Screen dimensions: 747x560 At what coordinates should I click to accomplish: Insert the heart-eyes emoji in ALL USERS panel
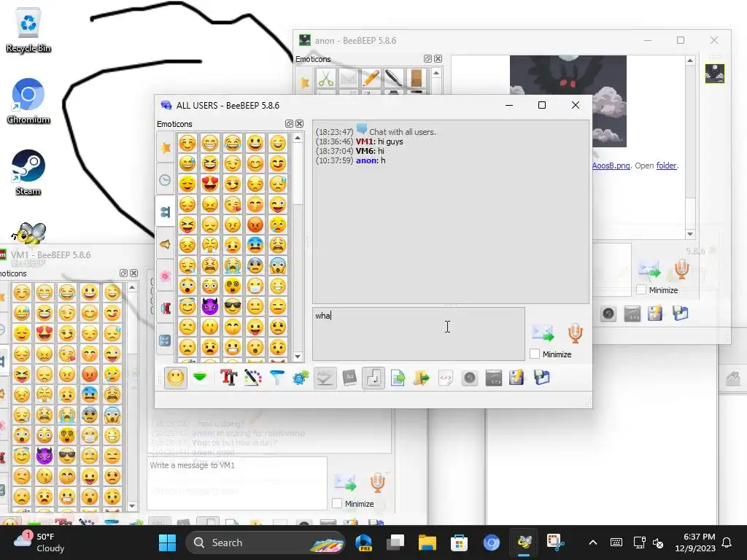coord(210,184)
